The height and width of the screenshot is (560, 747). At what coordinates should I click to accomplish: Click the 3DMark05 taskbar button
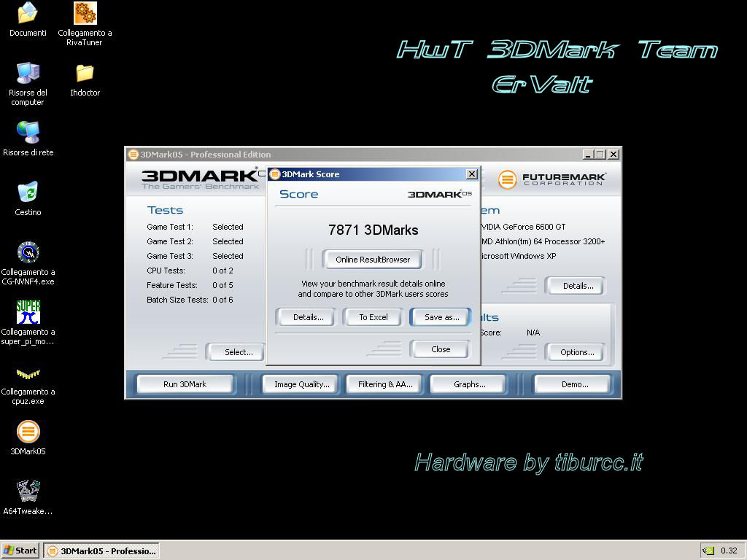(x=101, y=551)
